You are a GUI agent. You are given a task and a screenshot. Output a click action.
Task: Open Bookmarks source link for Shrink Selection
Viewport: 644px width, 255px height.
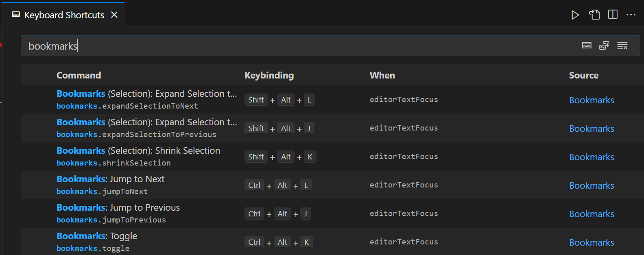tap(592, 157)
